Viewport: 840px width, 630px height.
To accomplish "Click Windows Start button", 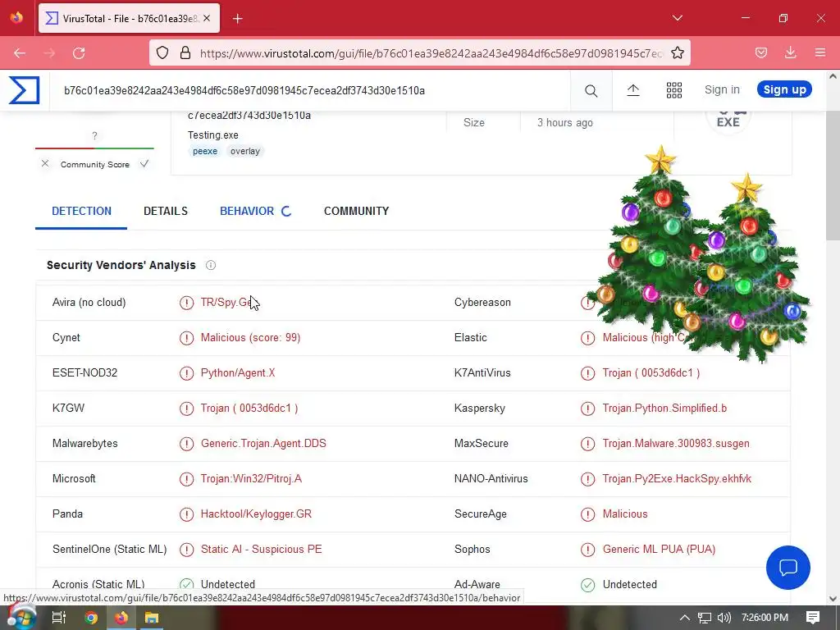I will pos(21,617).
